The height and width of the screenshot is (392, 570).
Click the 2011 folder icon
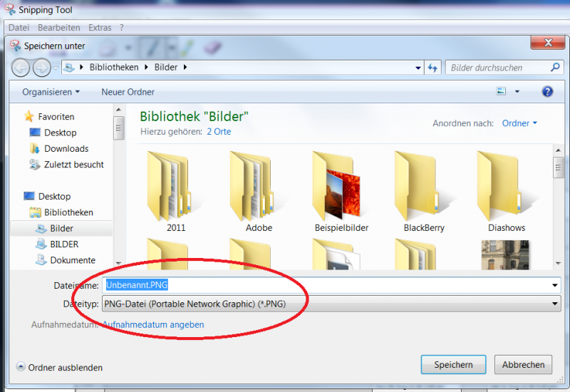(170, 186)
